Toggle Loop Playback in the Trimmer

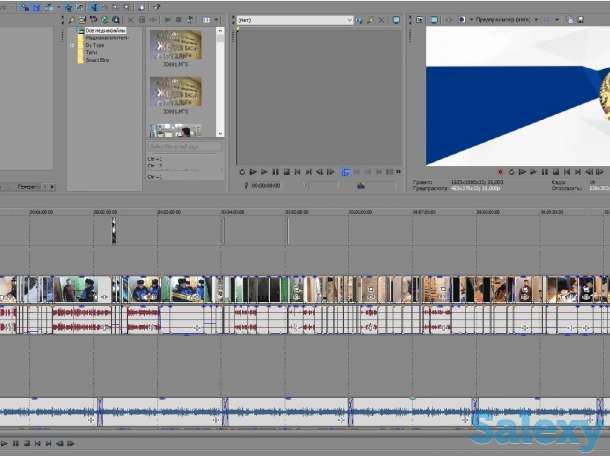242,172
